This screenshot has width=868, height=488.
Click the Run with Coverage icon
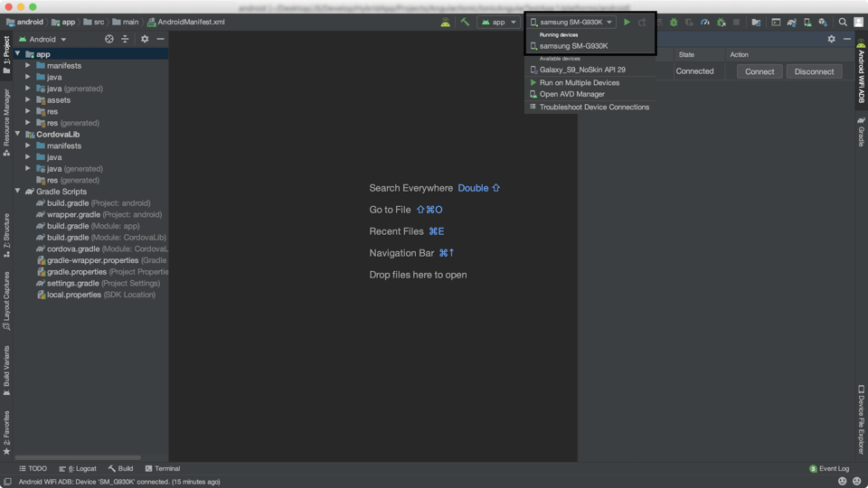click(689, 22)
